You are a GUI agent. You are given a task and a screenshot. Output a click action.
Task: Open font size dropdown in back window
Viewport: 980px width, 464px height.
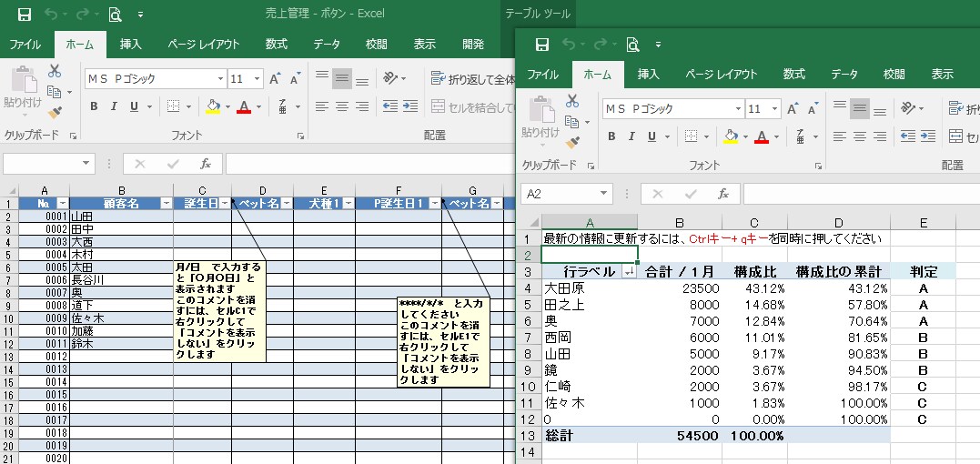tap(258, 78)
